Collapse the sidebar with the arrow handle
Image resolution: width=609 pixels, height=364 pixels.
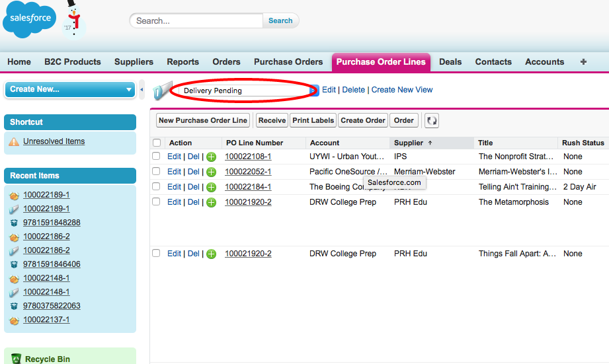[x=142, y=90]
